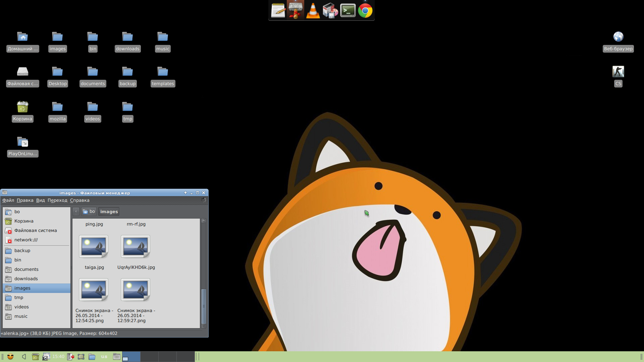The image size is (644, 362).
Task: Select backup bookmark in the sidebar
Action: coord(37,250)
